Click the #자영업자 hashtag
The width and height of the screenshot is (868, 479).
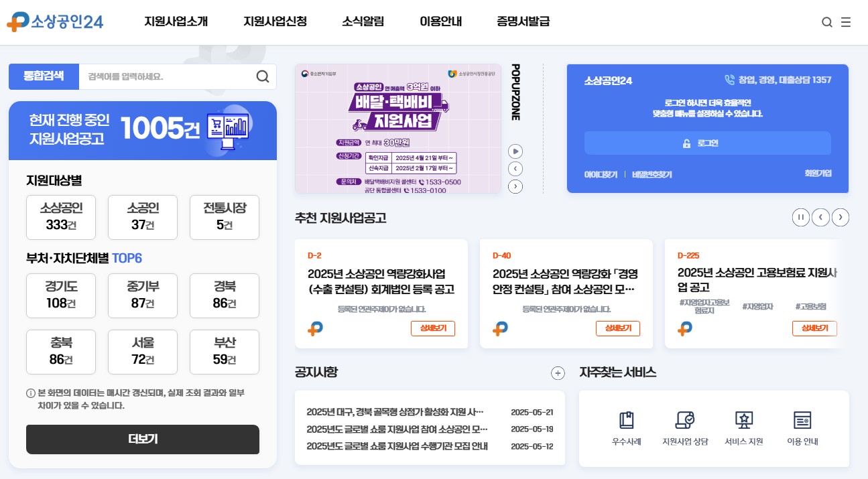tap(757, 306)
